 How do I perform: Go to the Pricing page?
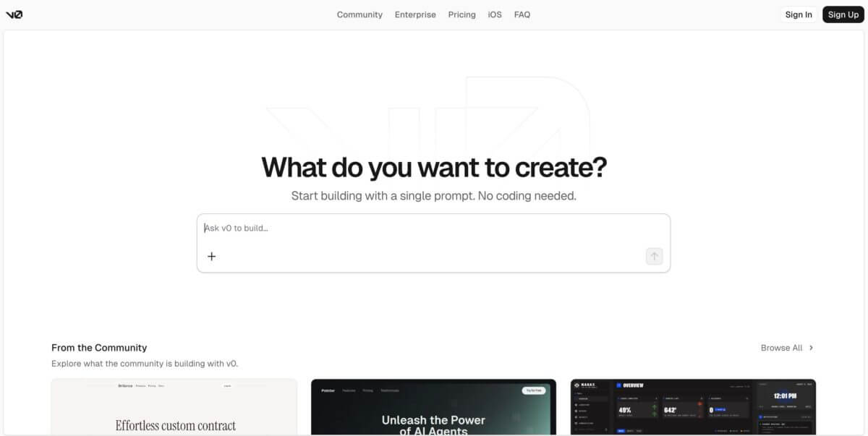tap(461, 14)
